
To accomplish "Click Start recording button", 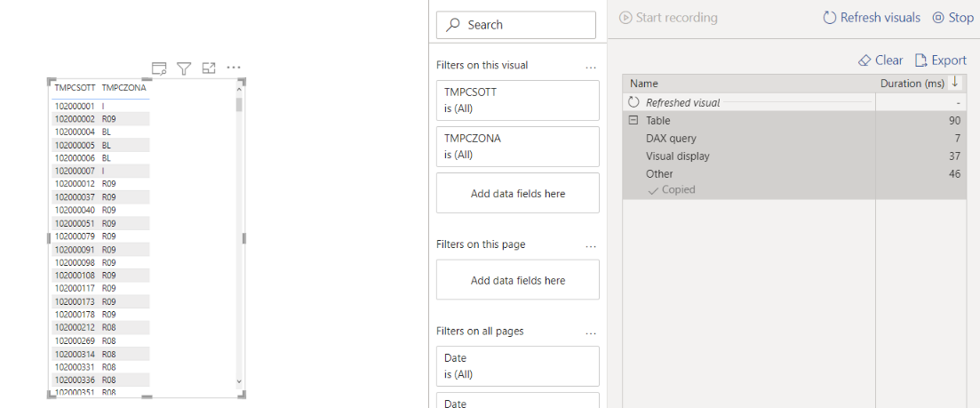I will tap(668, 18).
